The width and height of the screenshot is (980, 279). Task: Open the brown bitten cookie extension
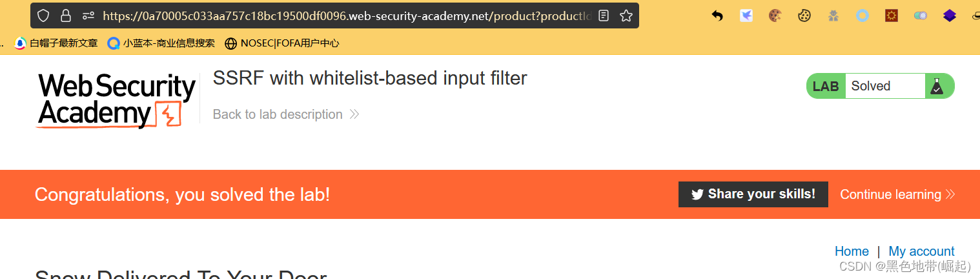(775, 15)
